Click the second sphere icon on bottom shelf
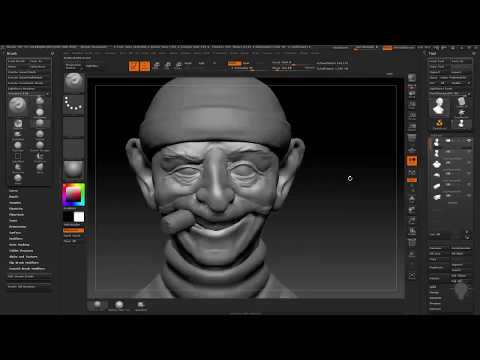 coord(119,304)
